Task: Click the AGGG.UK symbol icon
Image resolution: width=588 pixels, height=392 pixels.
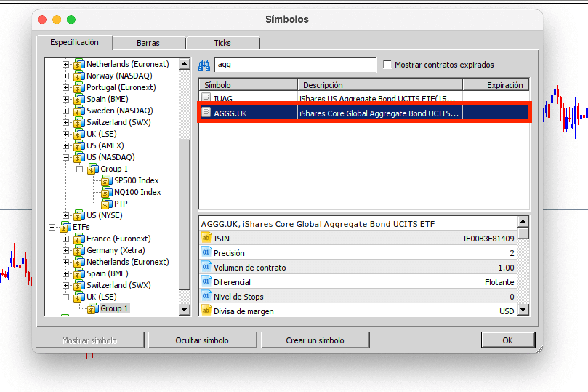Action: click(206, 112)
